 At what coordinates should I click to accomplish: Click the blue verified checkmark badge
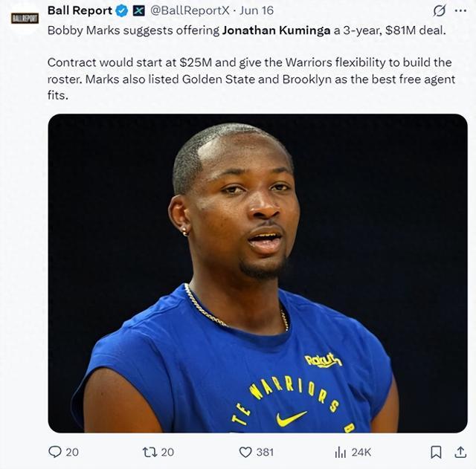click(121, 10)
